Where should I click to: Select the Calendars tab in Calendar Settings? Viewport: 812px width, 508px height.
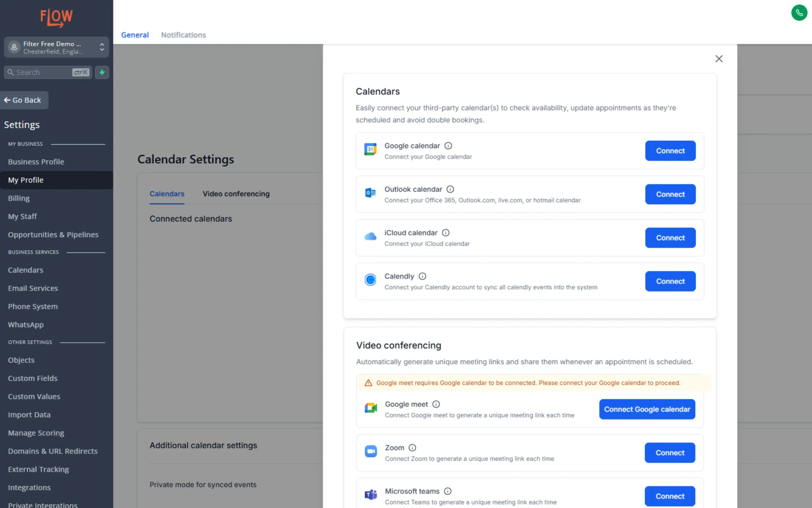click(x=167, y=194)
